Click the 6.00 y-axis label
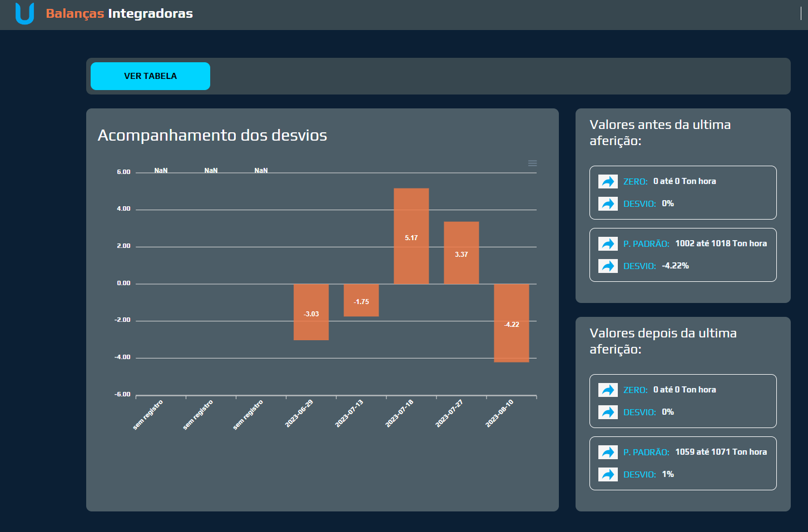The image size is (808, 532). [123, 172]
